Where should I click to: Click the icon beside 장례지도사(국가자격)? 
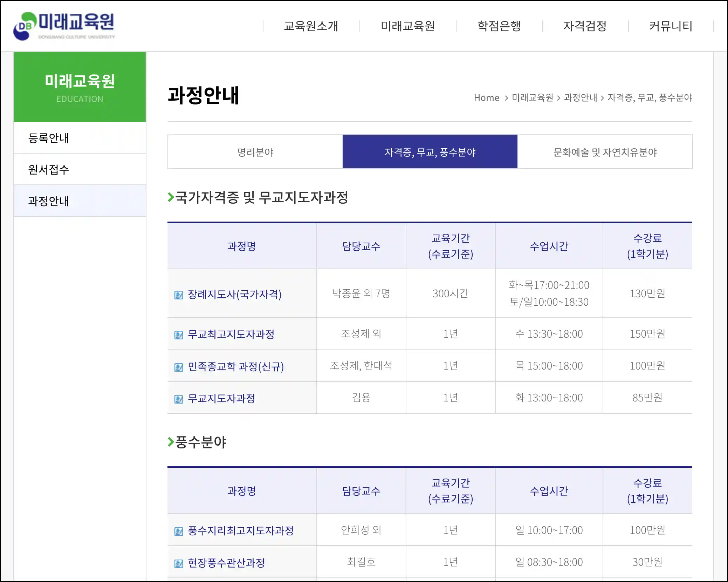179,295
